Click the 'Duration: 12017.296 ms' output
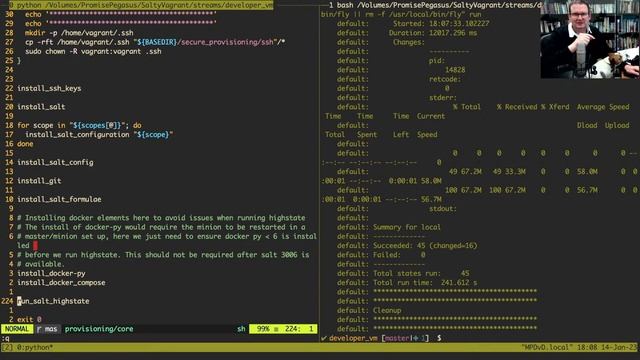 433,33
